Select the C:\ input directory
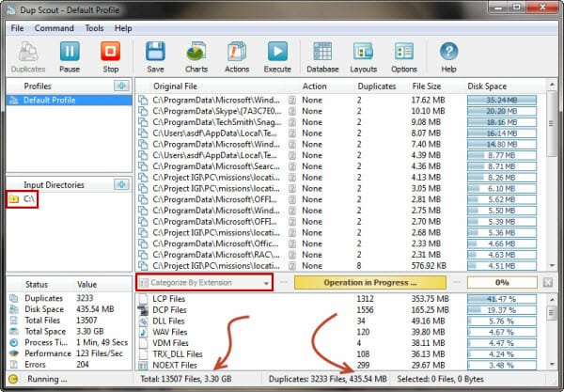Screen dimensions: 564x392 click(22, 199)
